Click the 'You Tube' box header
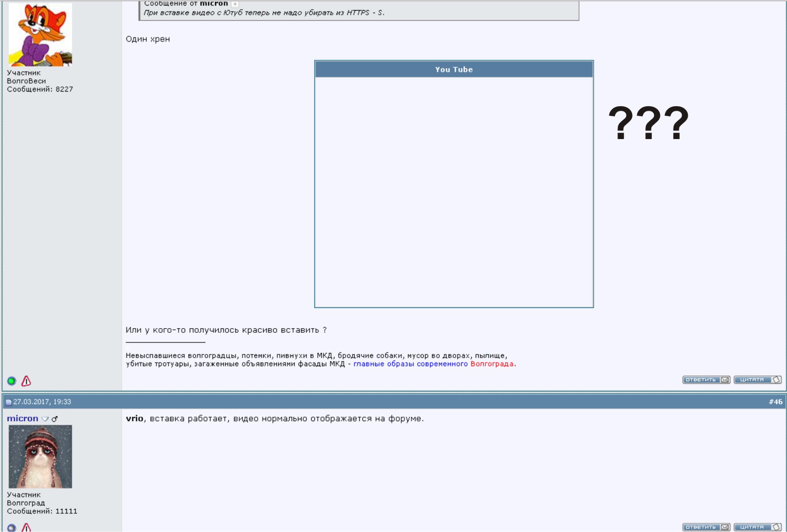The height and width of the screenshot is (532, 787). [454, 69]
